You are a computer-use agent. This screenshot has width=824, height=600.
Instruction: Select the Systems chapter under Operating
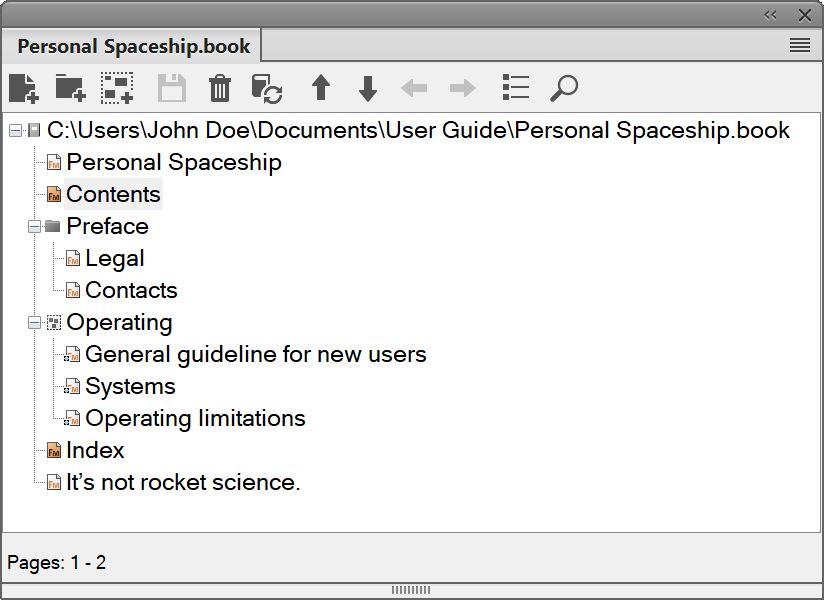tap(130, 386)
